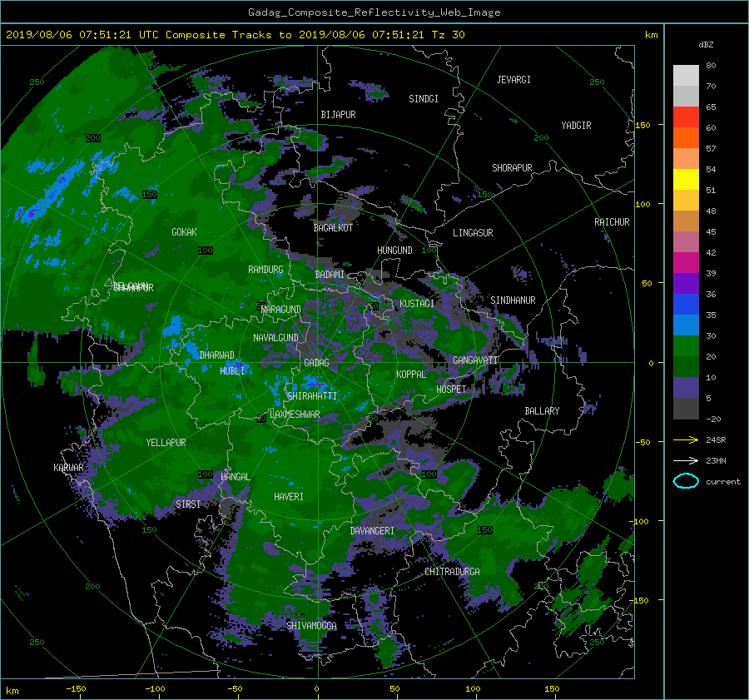Select the HOSPET label
The height and width of the screenshot is (700, 749).
(x=451, y=390)
